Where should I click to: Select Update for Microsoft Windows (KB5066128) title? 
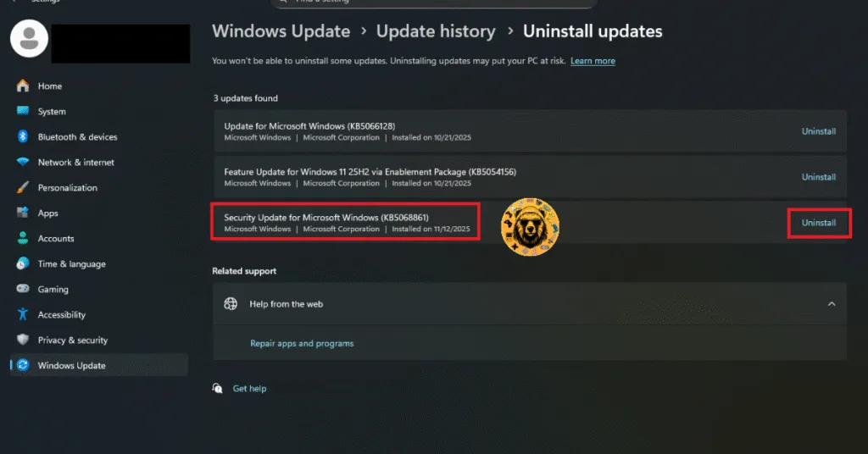[x=309, y=126]
